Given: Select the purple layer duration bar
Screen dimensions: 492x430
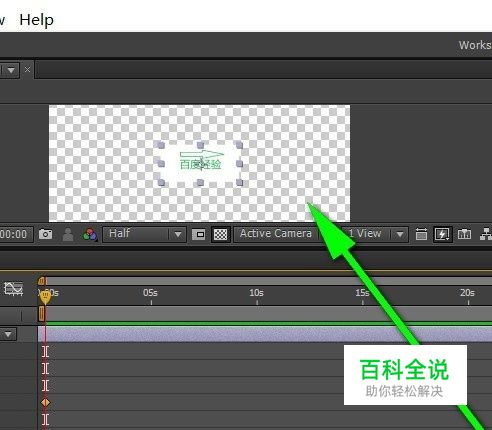Looking at the screenshot, I should 265,334.
